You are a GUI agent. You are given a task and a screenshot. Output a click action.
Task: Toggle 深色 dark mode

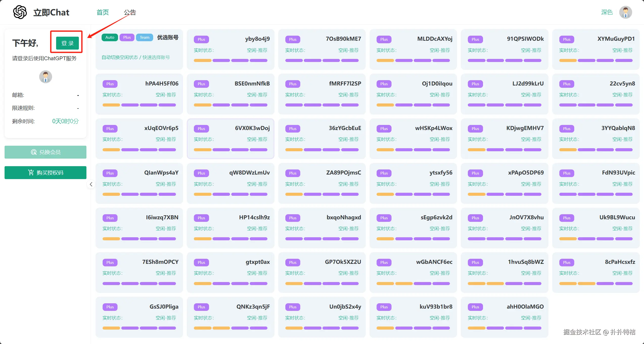pyautogui.click(x=607, y=12)
